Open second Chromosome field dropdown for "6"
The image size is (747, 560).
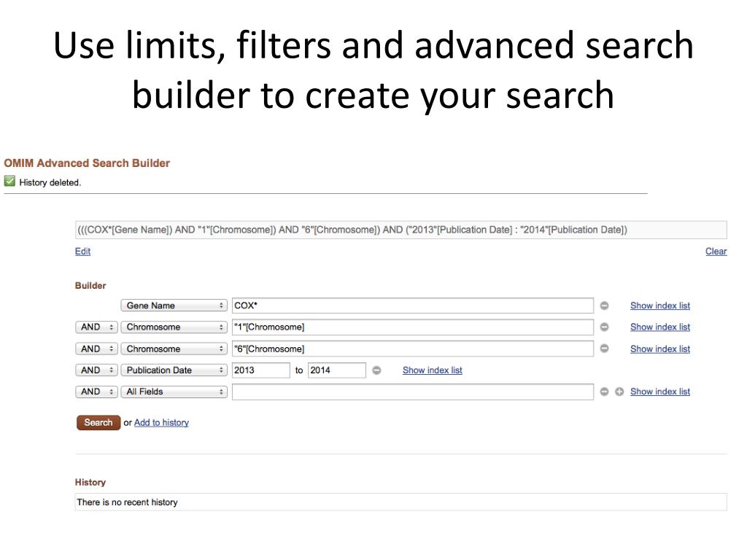click(174, 349)
